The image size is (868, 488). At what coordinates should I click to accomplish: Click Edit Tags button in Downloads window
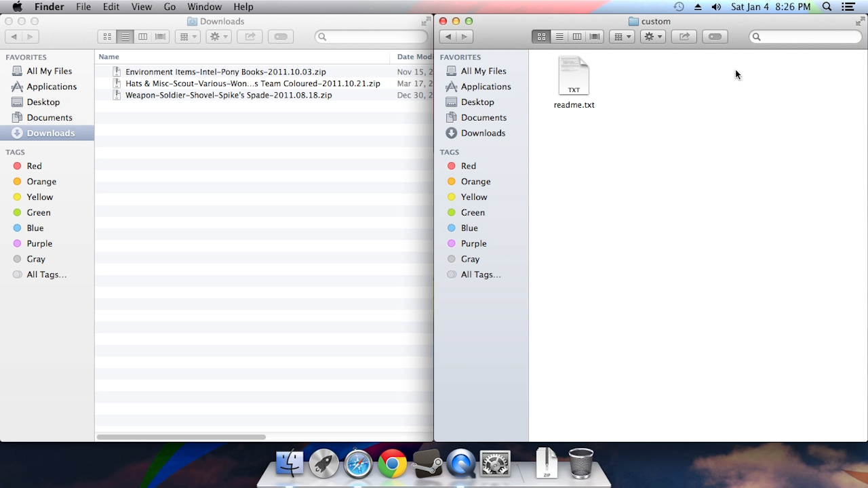pyautogui.click(x=281, y=37)
